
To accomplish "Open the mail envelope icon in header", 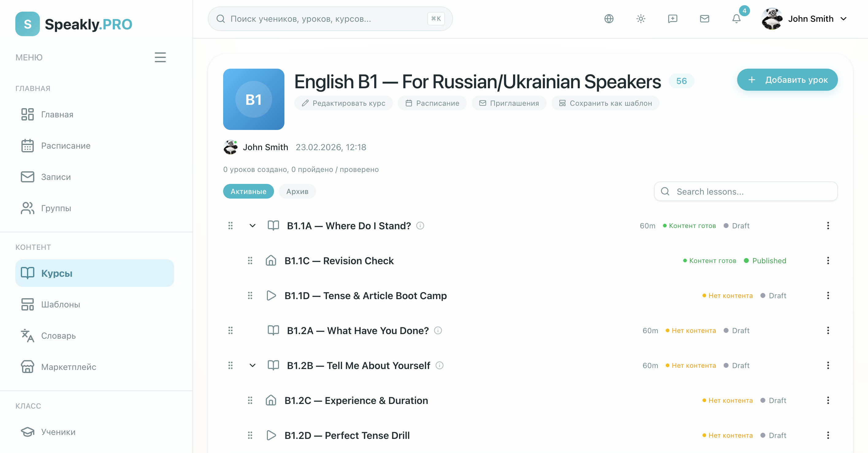I will pos(704,19).
